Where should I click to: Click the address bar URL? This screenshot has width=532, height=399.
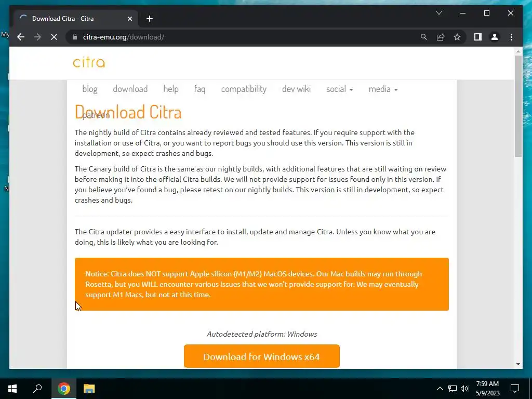124,37
